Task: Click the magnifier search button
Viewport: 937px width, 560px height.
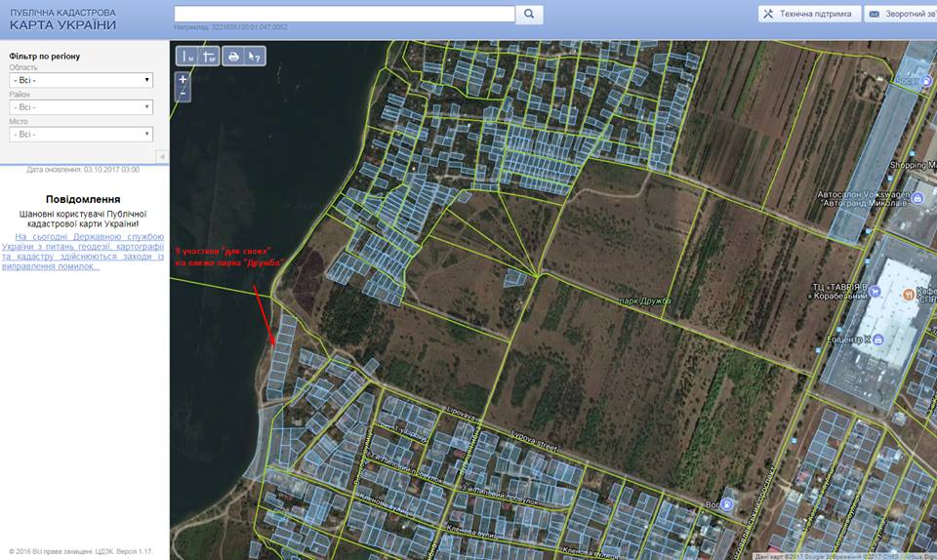Action: (x=528, y=14)
